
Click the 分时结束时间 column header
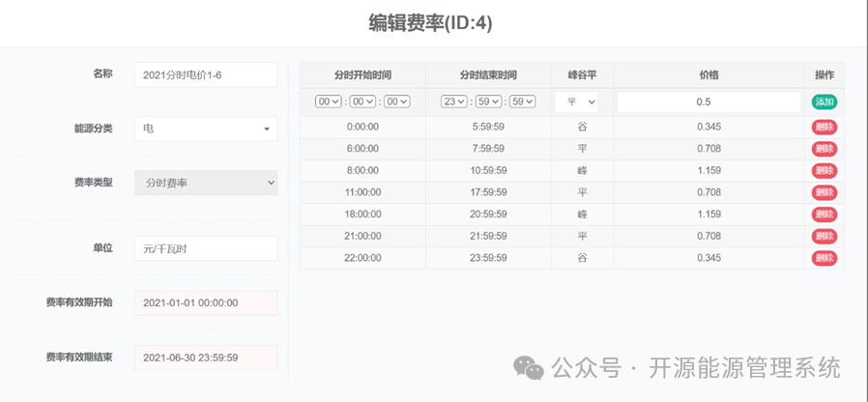[x=488, y=74]
